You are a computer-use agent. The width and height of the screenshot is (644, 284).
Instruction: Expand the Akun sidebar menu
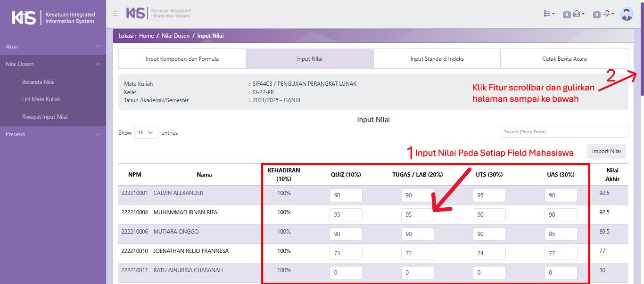pos(53,47)
